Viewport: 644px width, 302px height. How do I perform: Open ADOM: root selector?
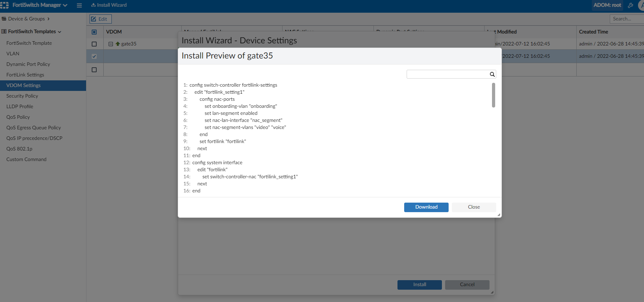click(607, 5)
